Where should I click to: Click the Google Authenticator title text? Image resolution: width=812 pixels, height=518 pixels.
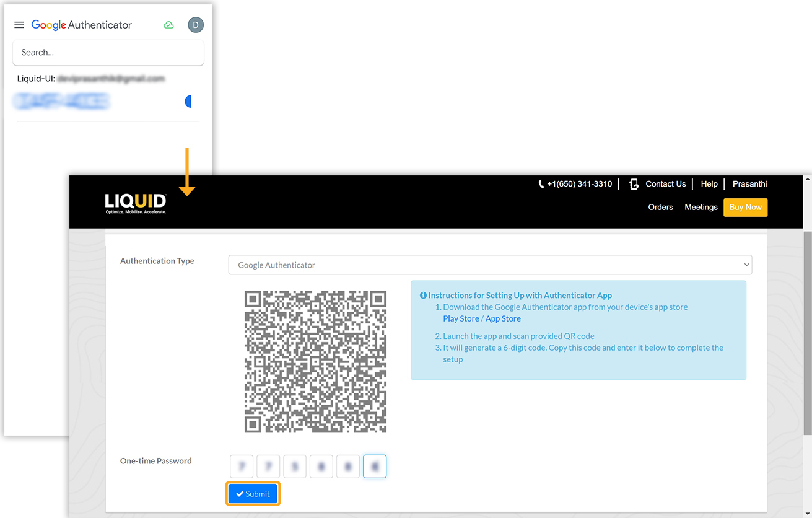pos(82,25)
